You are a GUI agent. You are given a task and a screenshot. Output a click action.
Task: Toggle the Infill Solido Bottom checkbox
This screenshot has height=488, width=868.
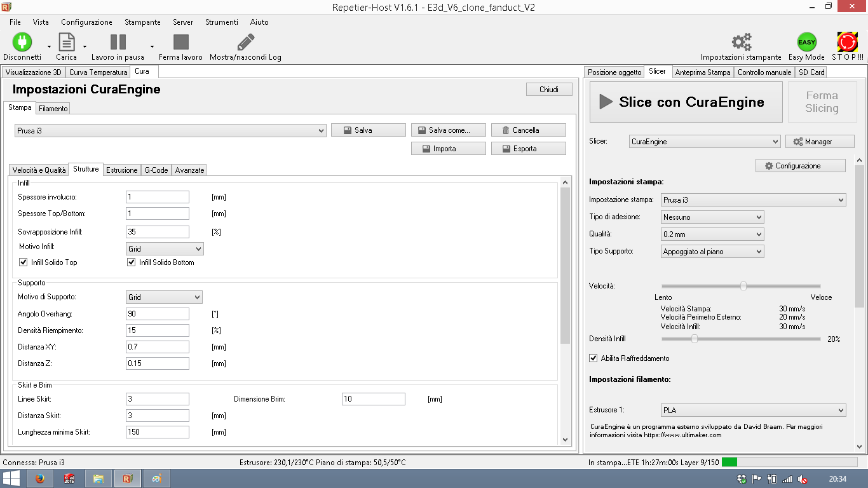click(x=132, y=262)
